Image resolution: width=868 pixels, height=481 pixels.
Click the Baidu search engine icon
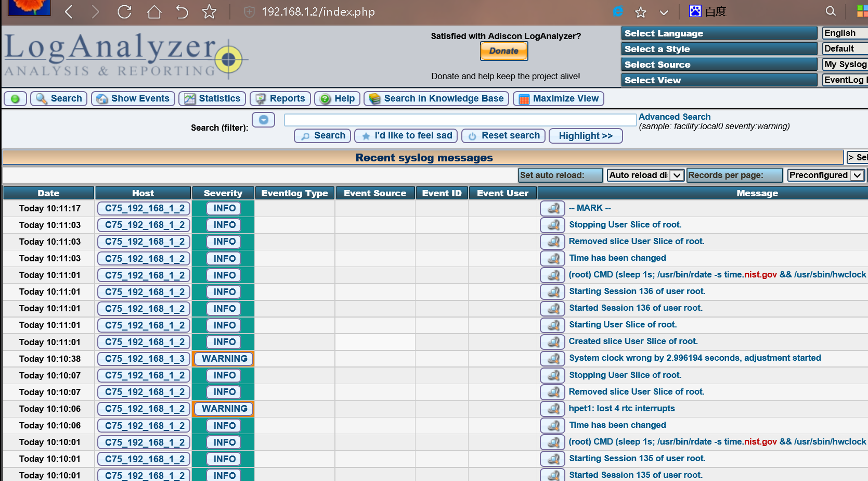coord(695,11)
